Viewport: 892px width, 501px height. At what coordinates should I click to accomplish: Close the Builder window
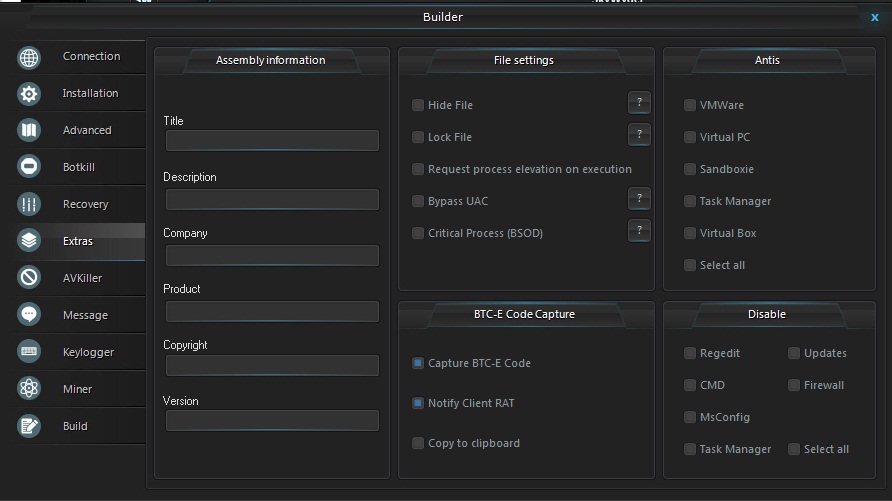coord(875,17)
